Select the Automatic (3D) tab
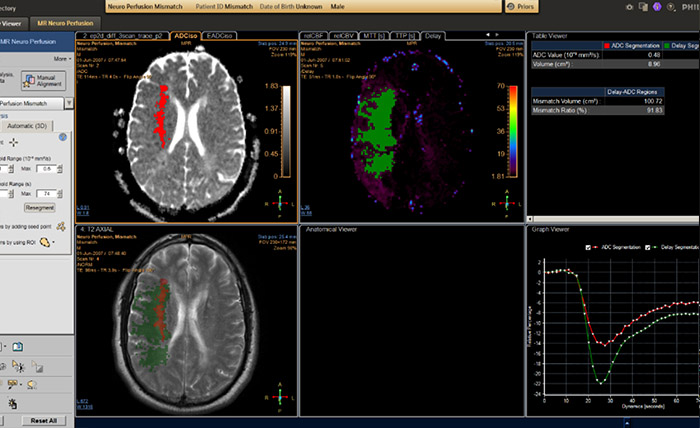Viewport: 700px width, 428px height. click(x=27, y=126)
